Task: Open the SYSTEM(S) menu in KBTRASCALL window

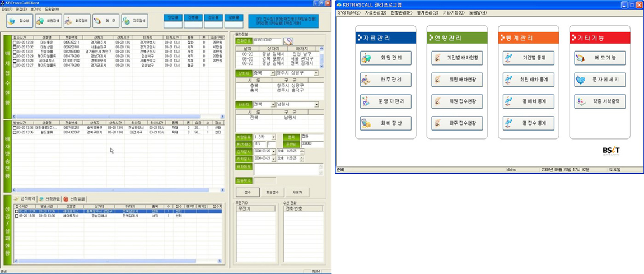Action: coord(349,13)
